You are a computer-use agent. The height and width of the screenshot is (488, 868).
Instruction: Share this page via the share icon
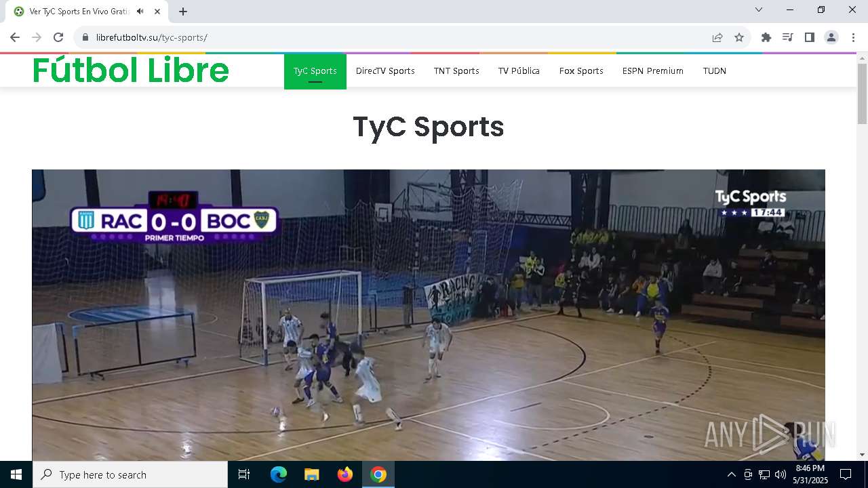pos(717,37)
